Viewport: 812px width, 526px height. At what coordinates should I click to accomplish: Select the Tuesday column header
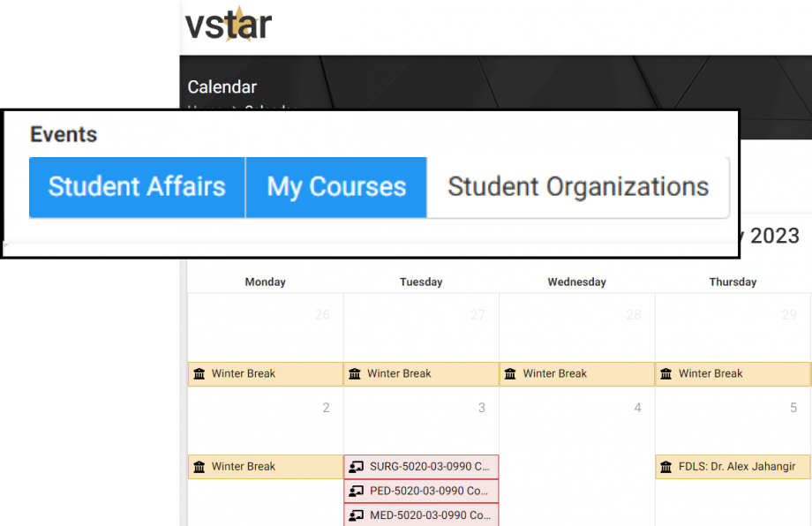click(421, 282)
